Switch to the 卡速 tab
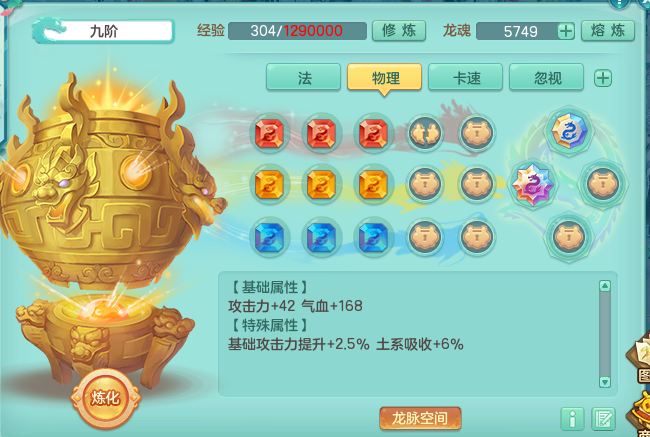Viewport: 650px width, 437px height. [x=466, y=77]
